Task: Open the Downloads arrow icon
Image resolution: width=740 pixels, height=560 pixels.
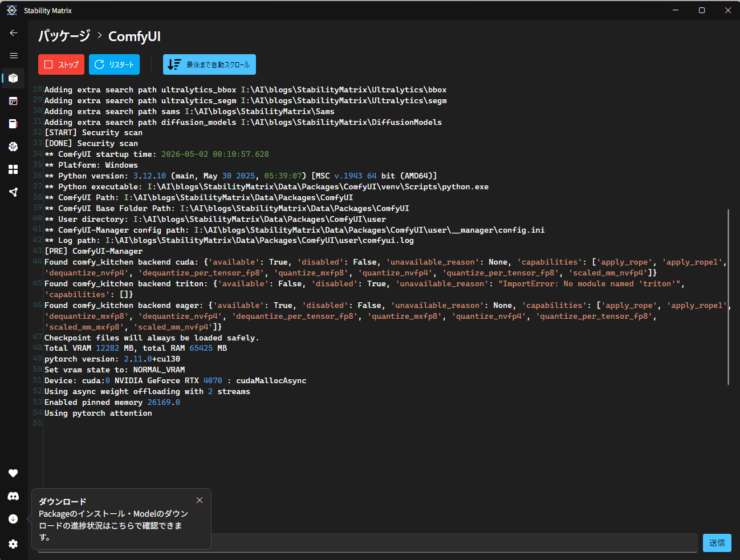Action: 13,519
